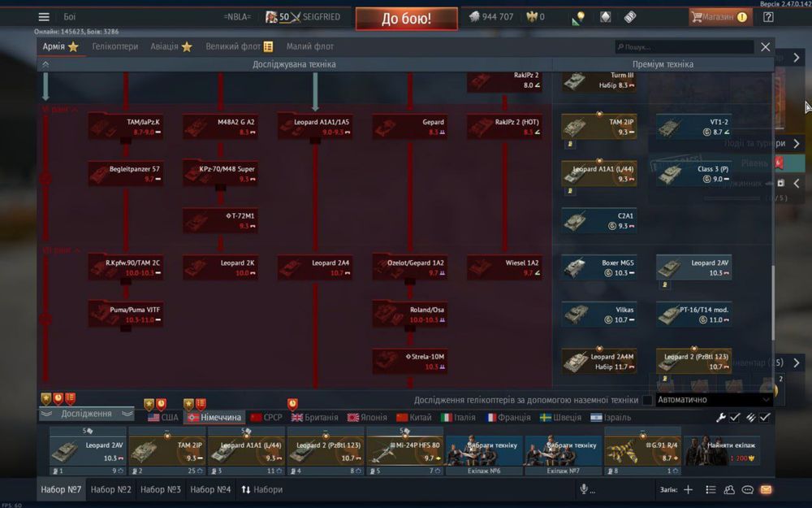
Task: Open the Магазин shop
Action: pos(719,17)
